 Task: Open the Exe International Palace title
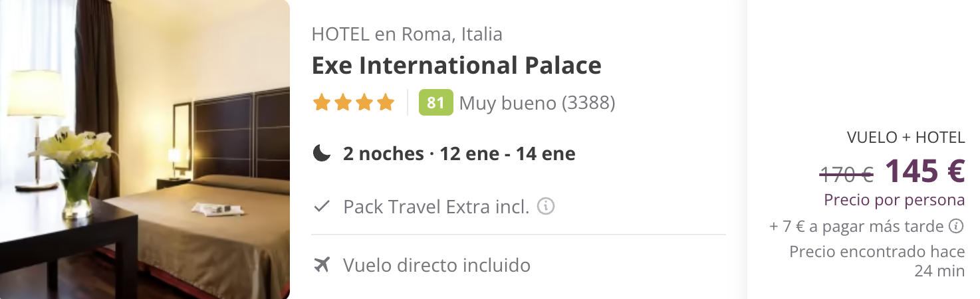tap(457, 65)
